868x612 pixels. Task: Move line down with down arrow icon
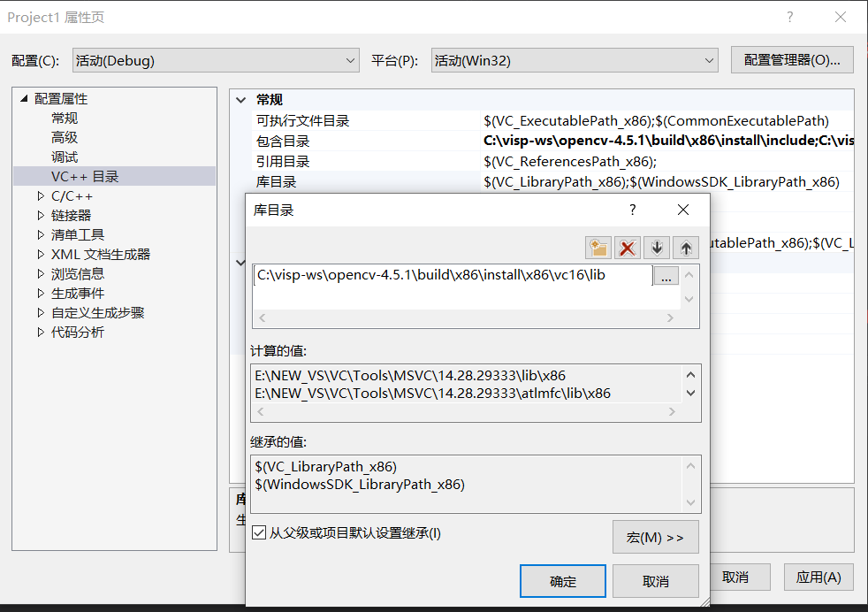tap(657, 249)
